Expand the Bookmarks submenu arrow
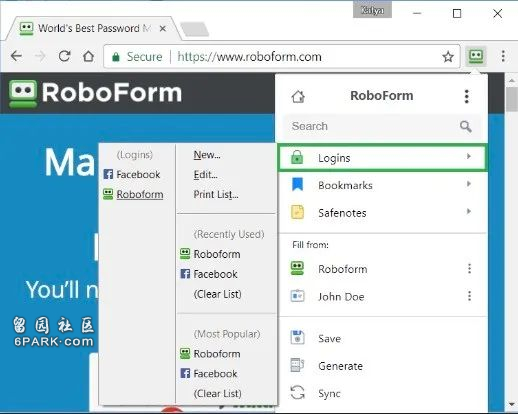 click(469, 184)
